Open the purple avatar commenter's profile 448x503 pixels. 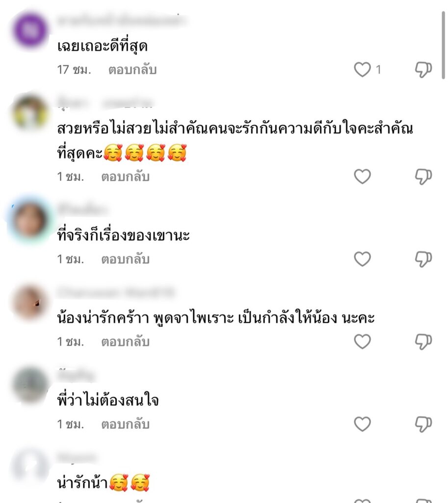coord(30,30)
